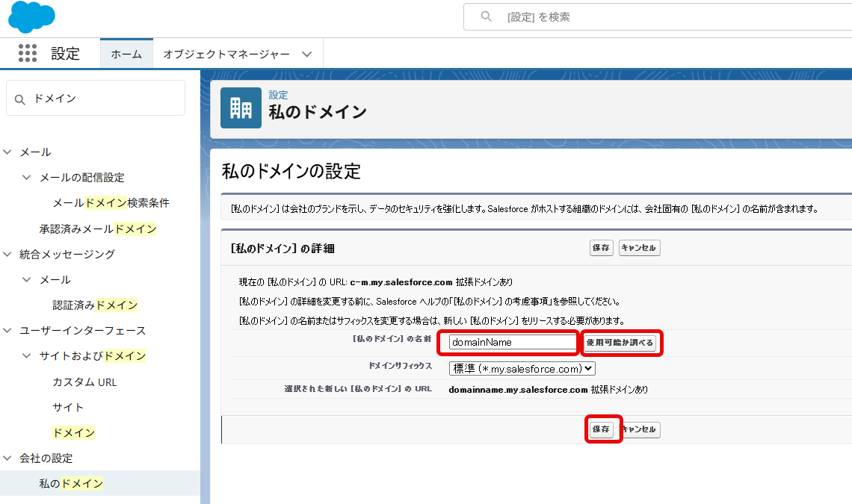Click the Quick Find field containing ドメイン
Image resolution: width=852 pixels, height=504 pixels.
coord(96,99)
